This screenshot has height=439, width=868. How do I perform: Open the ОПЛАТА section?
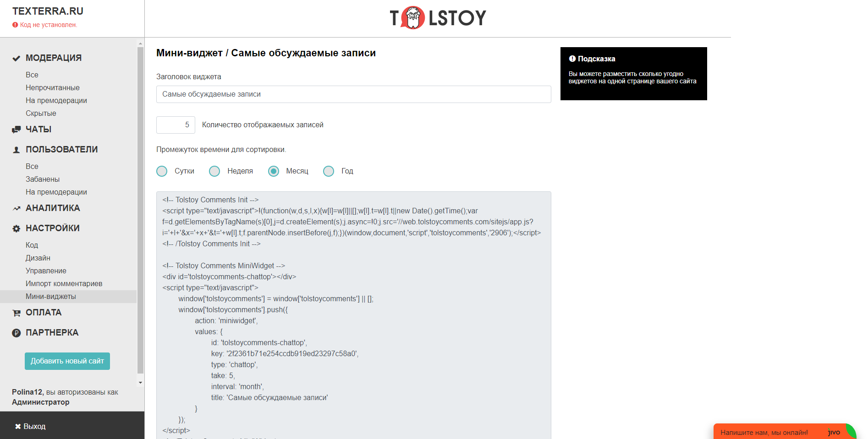pyautogui.click(x=44, y=313)
